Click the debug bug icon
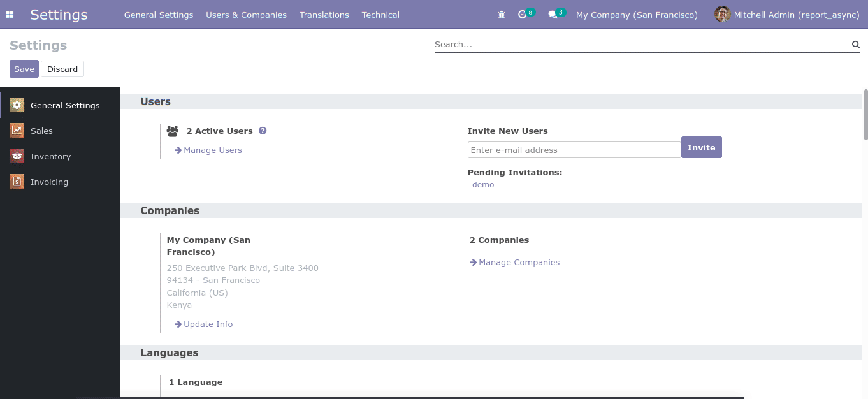This screenshot has height=399, width=868. (502, 15)
